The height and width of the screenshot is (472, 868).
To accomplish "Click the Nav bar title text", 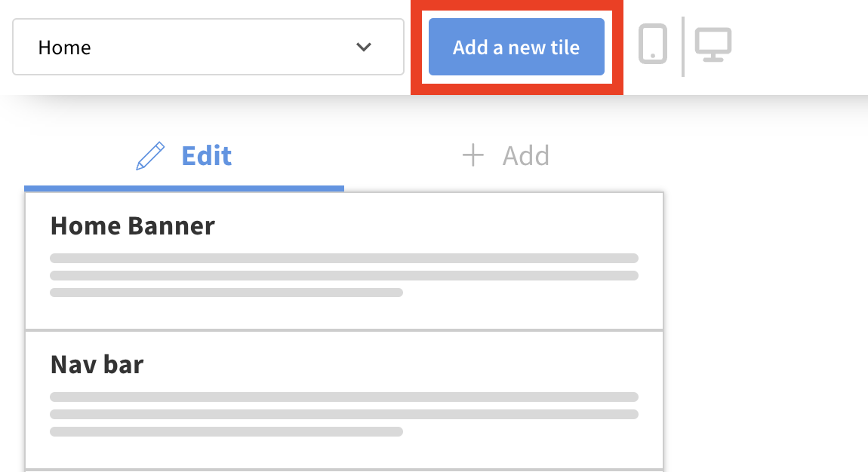I will (97, 365).
